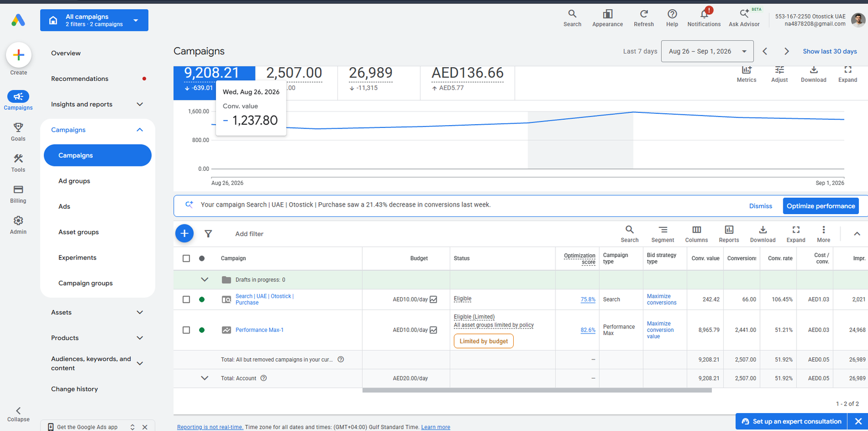Click green status dot for Performance Max-1
Viewport: 868px width, 431px height.
202,330
